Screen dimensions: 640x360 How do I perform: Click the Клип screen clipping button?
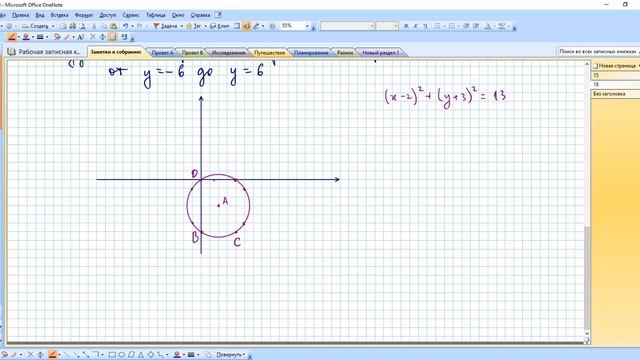pos(220,26)
